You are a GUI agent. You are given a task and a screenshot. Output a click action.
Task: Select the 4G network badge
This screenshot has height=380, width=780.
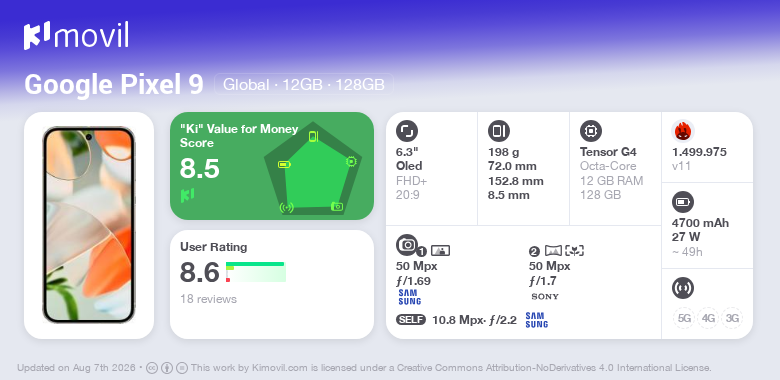(x=708, y=318)
